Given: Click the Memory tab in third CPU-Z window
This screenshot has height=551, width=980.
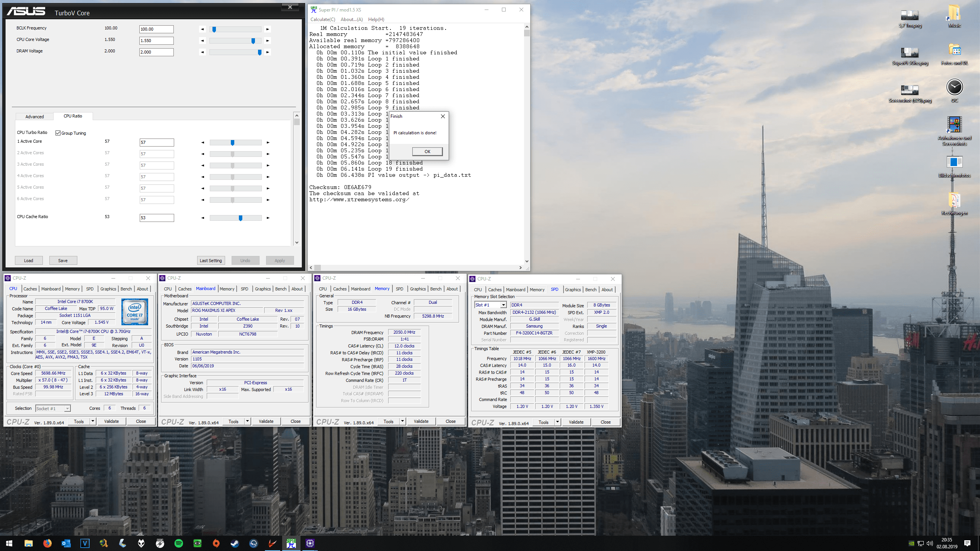Looking at the screenshot, I should 382,289.
